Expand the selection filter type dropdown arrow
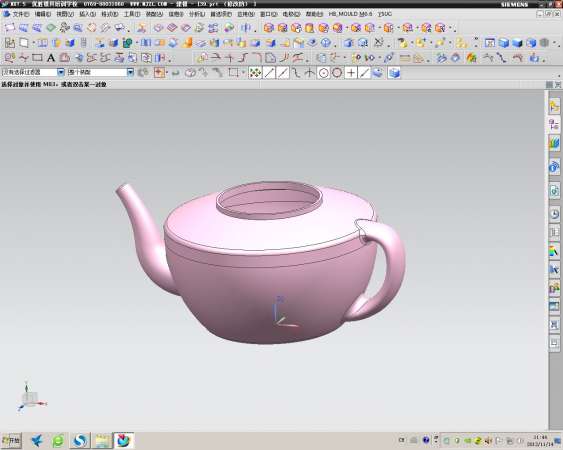The image size is (563, 450). [61, 72]
